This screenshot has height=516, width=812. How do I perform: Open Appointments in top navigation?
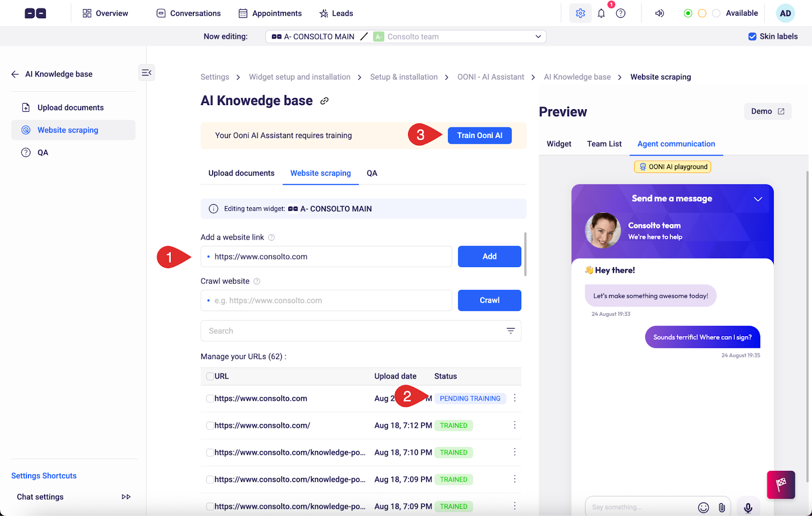pyautogui.click(x=270, y=13)
